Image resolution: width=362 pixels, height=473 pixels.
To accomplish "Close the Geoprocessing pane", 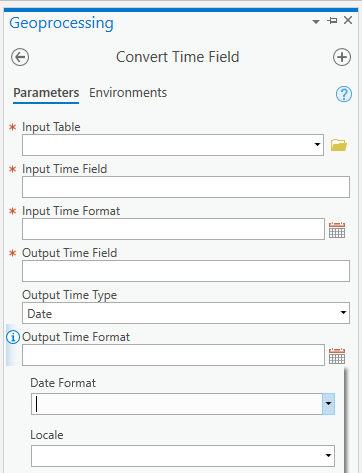I will (x=348, y=20).
